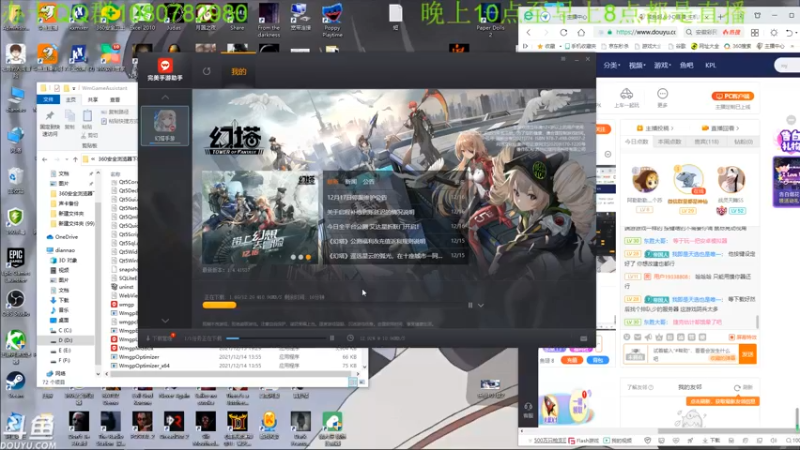Click the clock speed-limit icon in the bottom strip
The width and height of the screenshot is (800, 450).
point(350,338)
